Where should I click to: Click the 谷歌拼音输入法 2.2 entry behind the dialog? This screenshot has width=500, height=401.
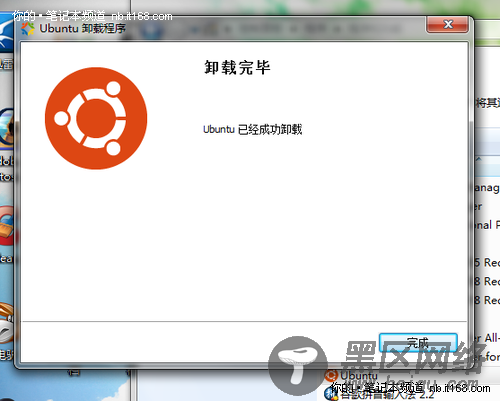380,395
